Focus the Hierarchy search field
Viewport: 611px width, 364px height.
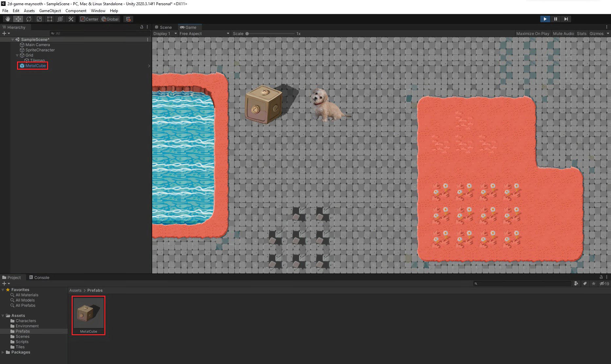pos(100,33)
